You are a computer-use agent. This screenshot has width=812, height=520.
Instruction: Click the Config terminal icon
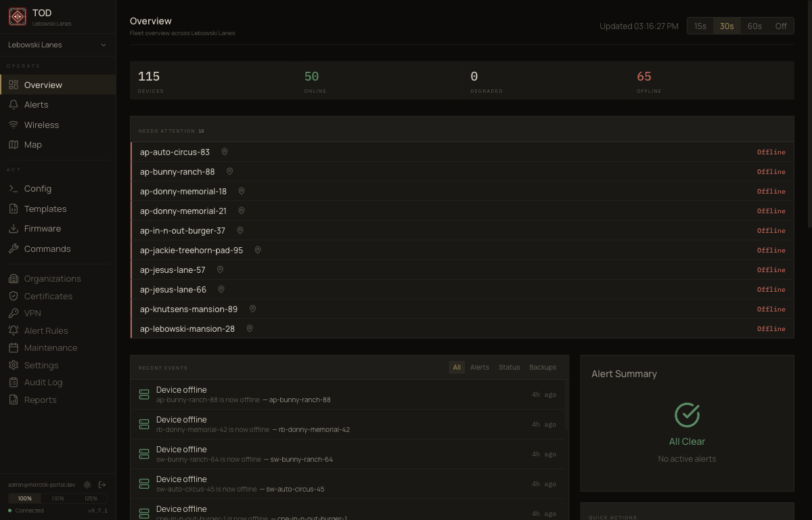(14, 188)
